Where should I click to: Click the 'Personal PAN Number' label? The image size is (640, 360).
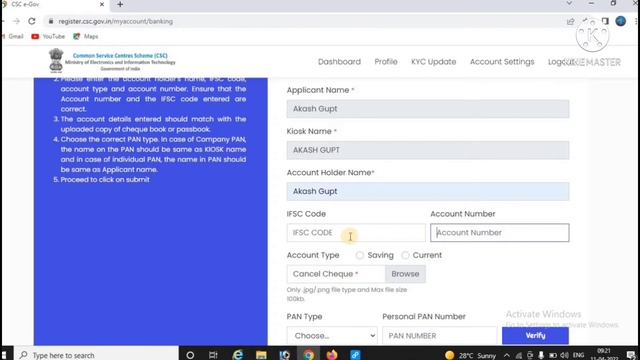coord(424,316)
